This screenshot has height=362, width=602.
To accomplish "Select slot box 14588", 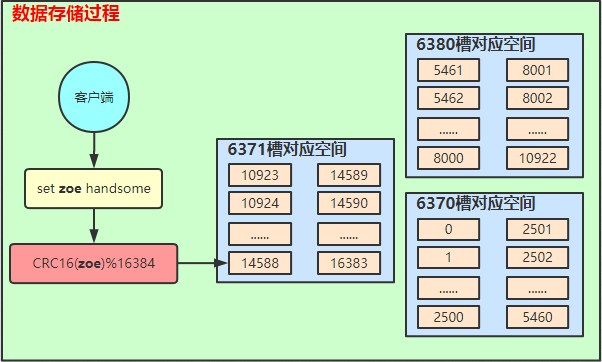I will tap(260, 263).
